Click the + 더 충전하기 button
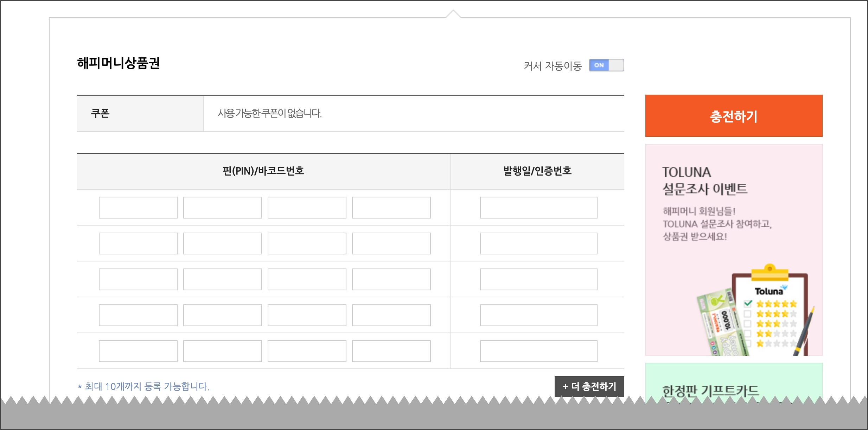Viewport: 868px width, 430px height. point(589,386)
